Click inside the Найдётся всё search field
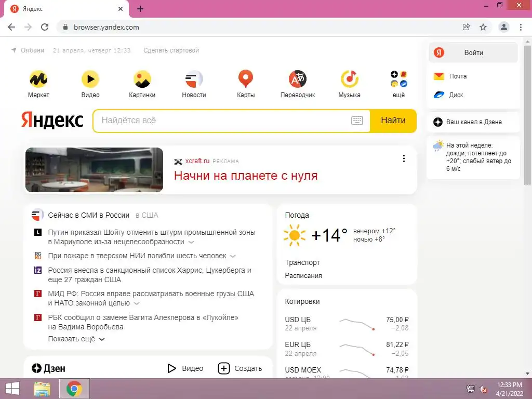The height and width of the screenshot is (399, 532). click(224, 121)
